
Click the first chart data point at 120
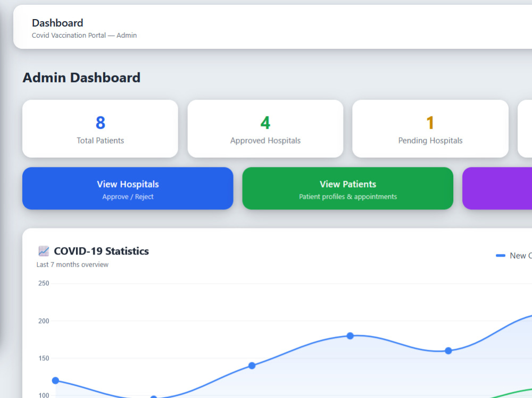(x=56, y=380)
